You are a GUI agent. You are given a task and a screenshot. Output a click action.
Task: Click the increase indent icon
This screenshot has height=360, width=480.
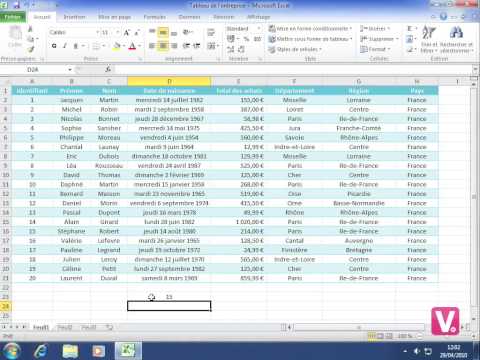tap(197, 46)
